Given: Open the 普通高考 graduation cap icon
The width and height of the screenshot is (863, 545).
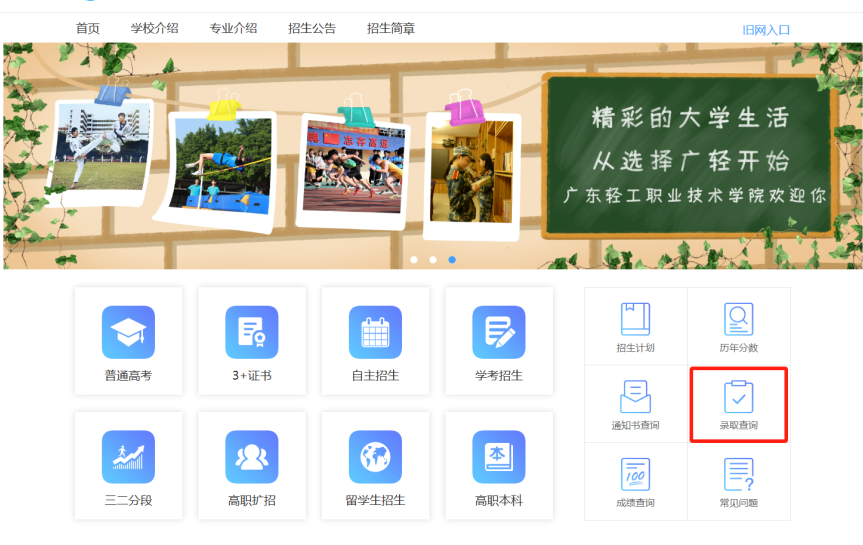Looking at the screenshot, I should [128, 332].
